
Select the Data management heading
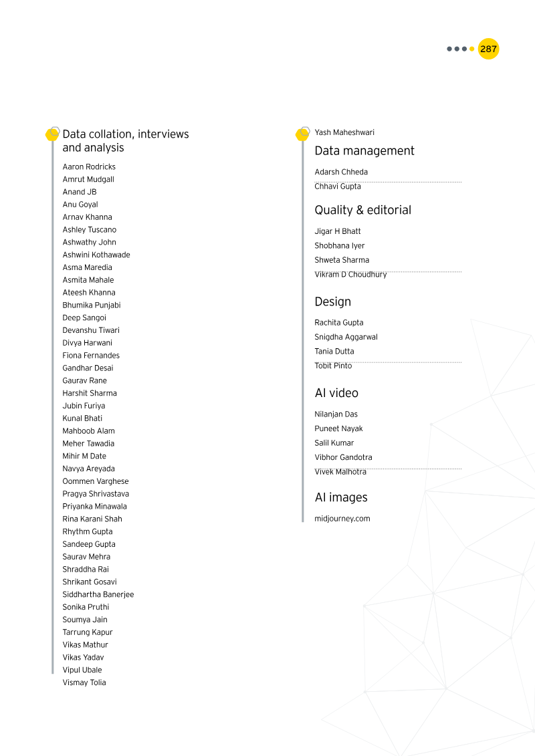click(364, 151)
